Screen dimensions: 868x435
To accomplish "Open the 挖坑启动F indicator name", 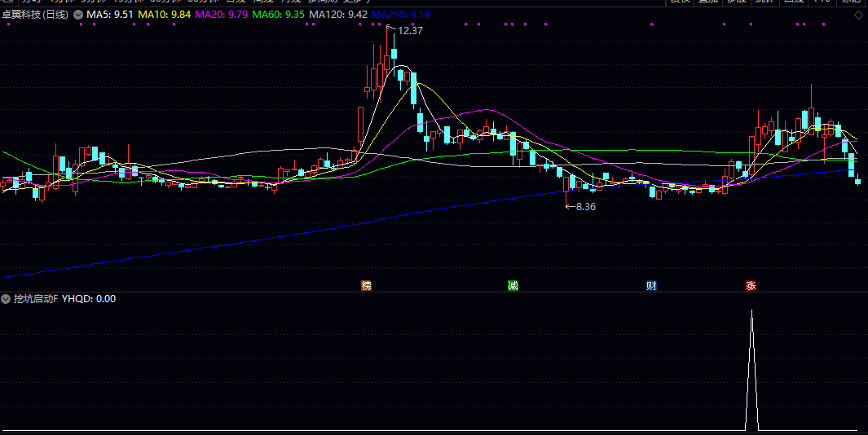I will pyautogui.click(x=36, y=299).
